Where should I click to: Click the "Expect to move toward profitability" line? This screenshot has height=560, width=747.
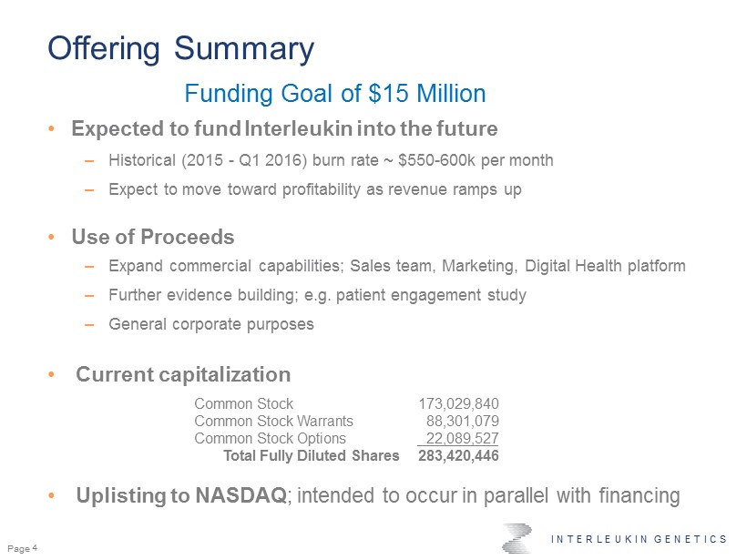click(x=314, y=189)
